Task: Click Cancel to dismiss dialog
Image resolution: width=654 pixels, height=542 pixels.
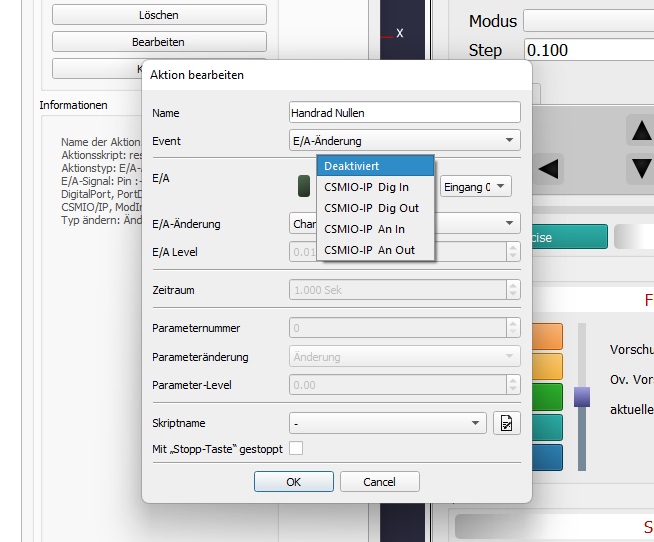Action: click(x=379, y=482)
